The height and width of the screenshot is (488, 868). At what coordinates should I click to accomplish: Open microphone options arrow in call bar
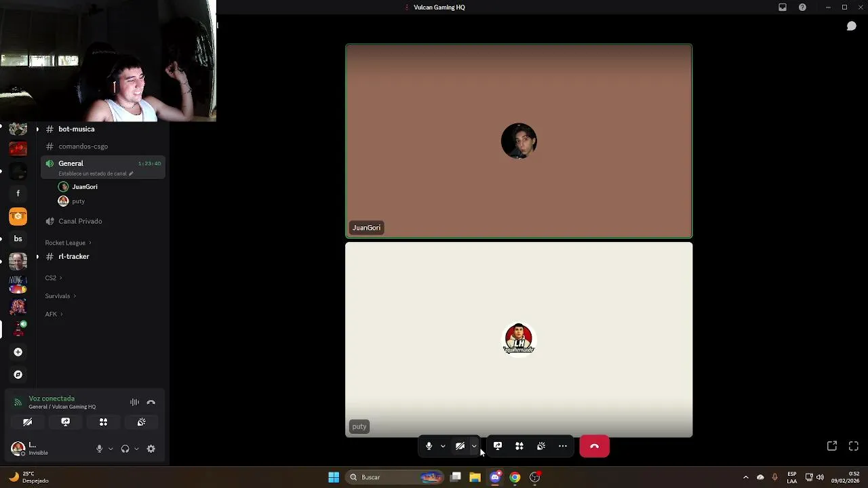click(x=443, y=446)
